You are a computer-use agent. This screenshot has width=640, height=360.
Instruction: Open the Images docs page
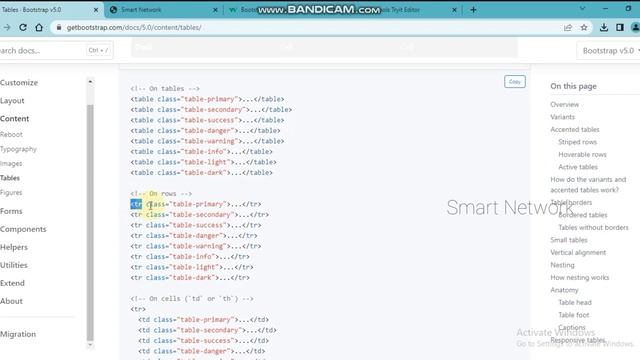11,163
